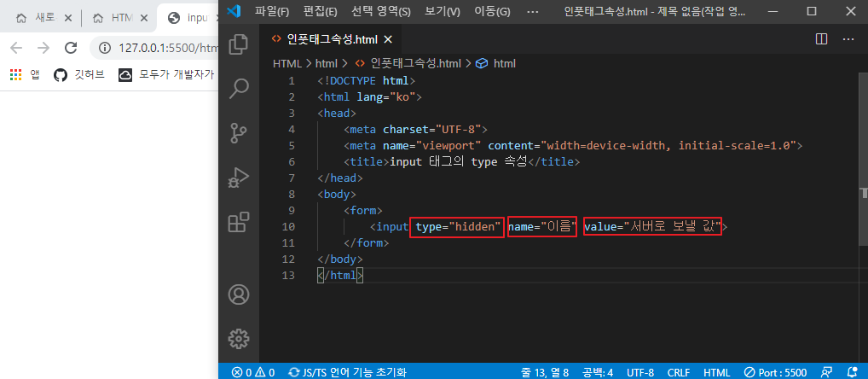Open the Accounts icon in activity bar
Image resolution: width=868 pixels, height=379 pixels.
point(239,294)
